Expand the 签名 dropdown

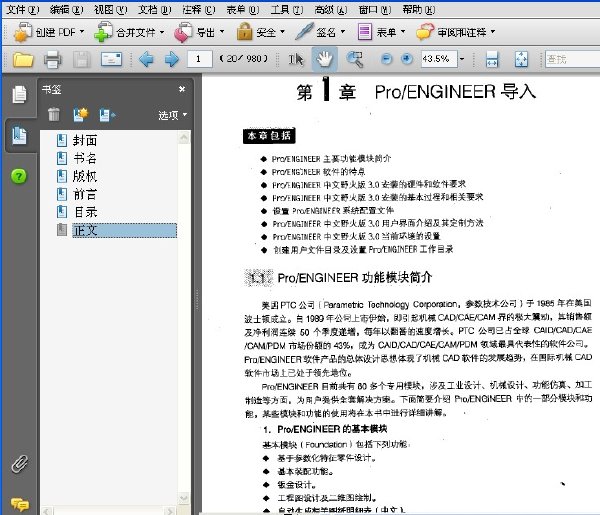(342, 32)
